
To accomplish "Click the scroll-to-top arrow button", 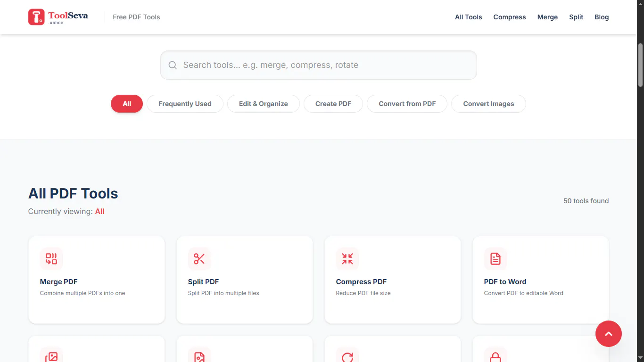I will [x=609, y=334].
